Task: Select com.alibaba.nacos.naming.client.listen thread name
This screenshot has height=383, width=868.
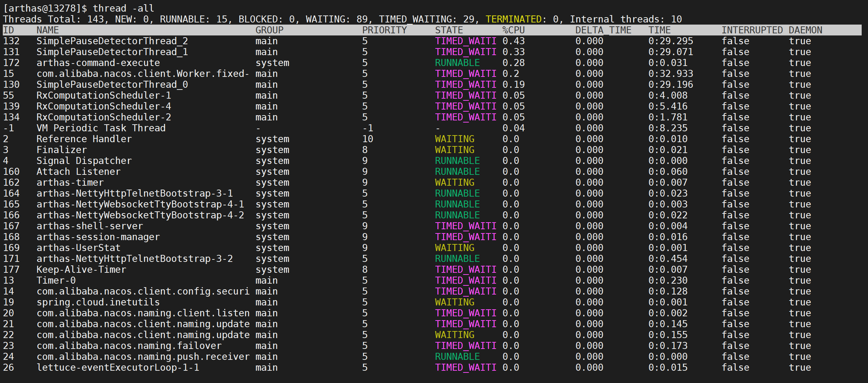Action: coord(143,313)
